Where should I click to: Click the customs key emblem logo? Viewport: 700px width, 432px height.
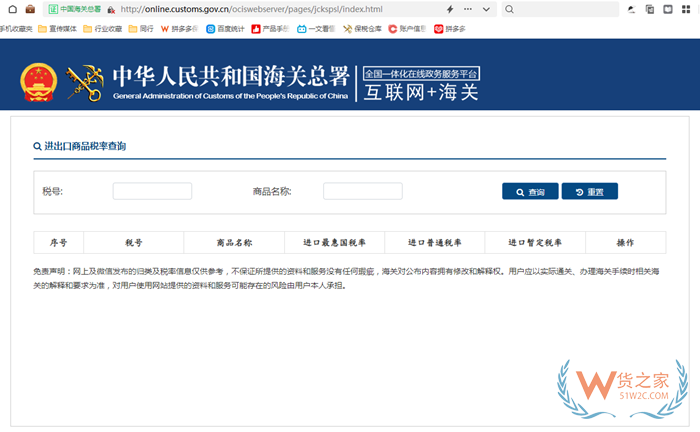tap(85, 83)
